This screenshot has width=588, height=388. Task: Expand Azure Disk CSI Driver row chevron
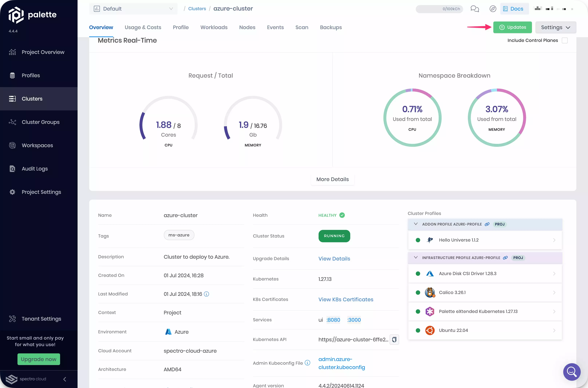tap(554, 274)
